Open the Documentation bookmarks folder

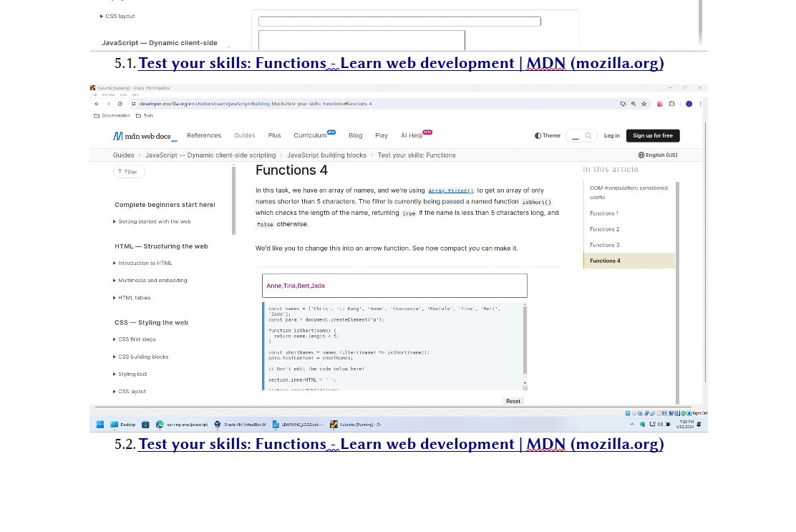point(112,116)
